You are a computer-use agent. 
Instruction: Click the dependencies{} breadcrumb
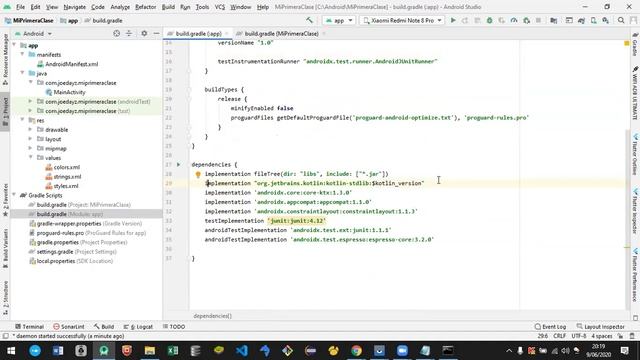pos(212,316)
